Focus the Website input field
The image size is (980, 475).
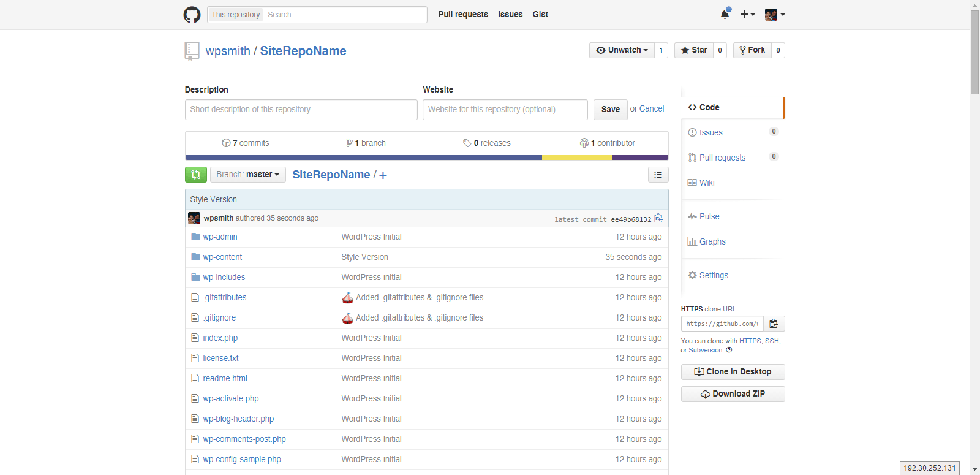coord(505,110)
